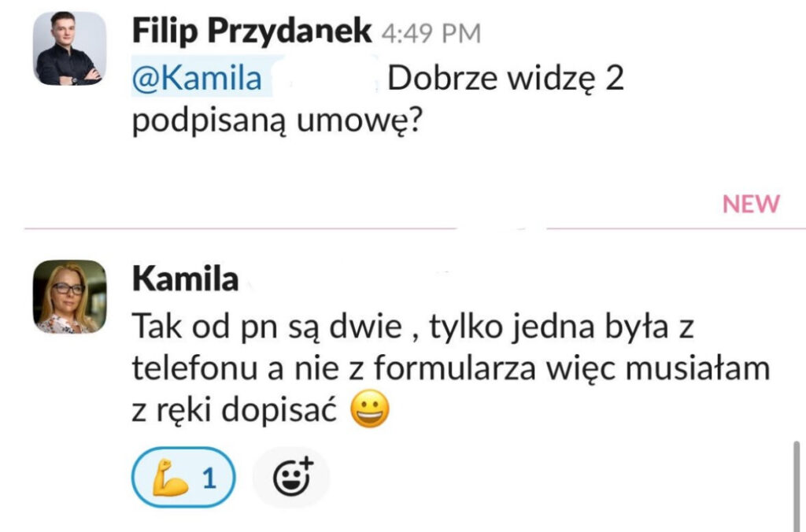Open Kamila's profile photo
The width and height of the screenshot is (806, 532).
point(69,297)
